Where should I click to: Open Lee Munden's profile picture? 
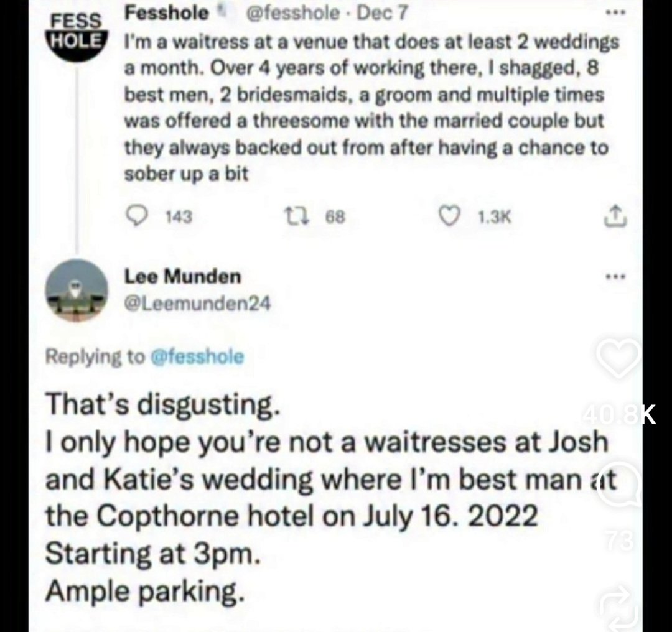(76, 291)
